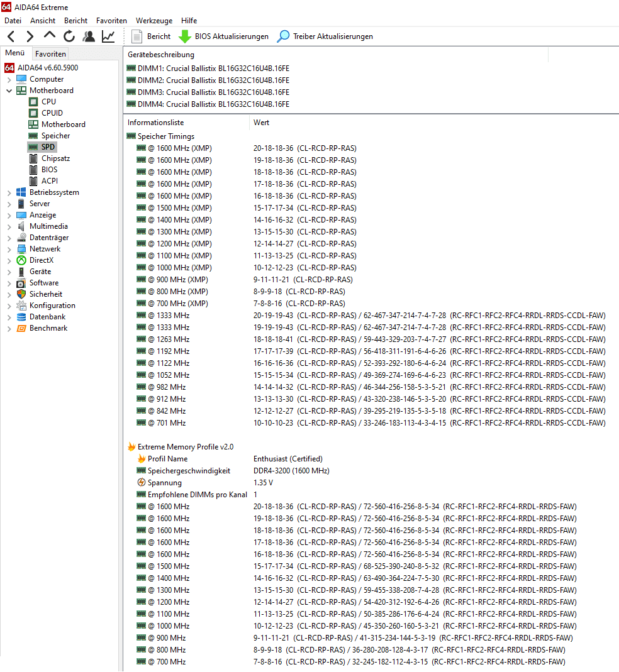Expand the Computer tree node
619x672 pixels.
point(9,79)
